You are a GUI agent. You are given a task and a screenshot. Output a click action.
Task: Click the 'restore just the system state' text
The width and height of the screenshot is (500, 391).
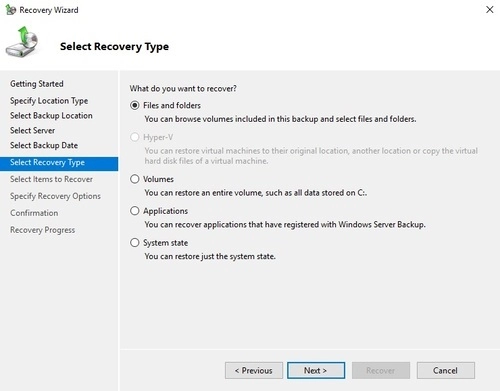tap(210, 256)
